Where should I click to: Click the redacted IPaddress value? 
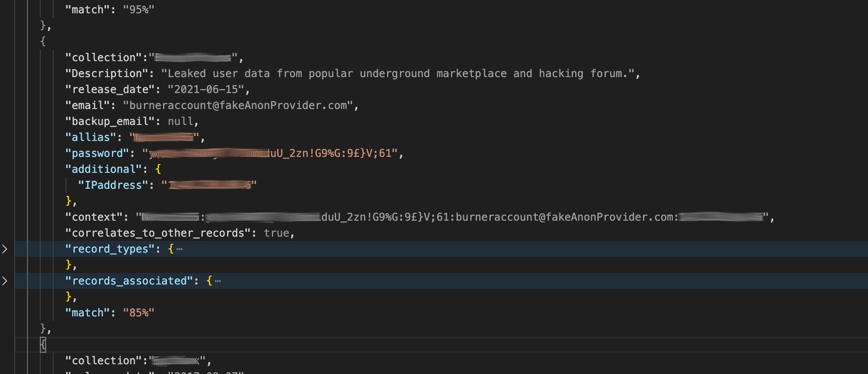click(x=209, y=185)
